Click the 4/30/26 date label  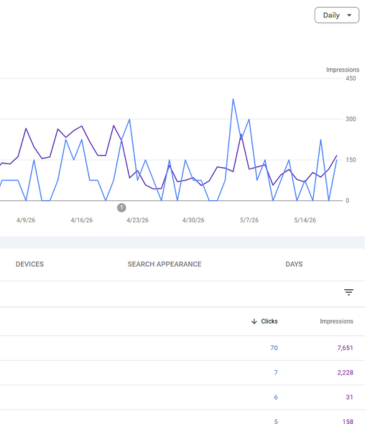coord(193,220)
